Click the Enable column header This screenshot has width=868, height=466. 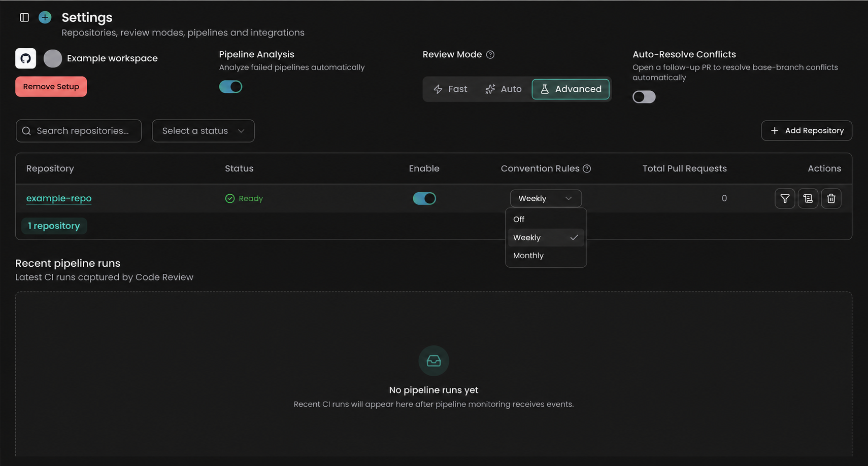coord(424,168)
